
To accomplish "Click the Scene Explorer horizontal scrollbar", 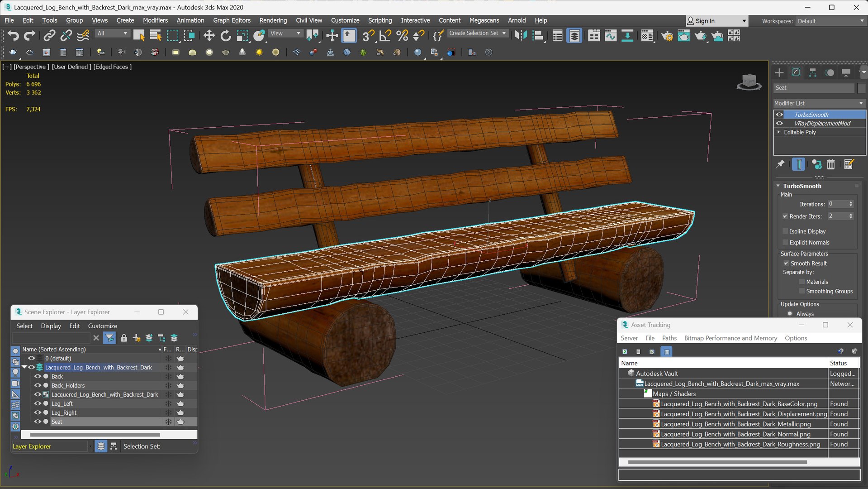I will [95, 435].
